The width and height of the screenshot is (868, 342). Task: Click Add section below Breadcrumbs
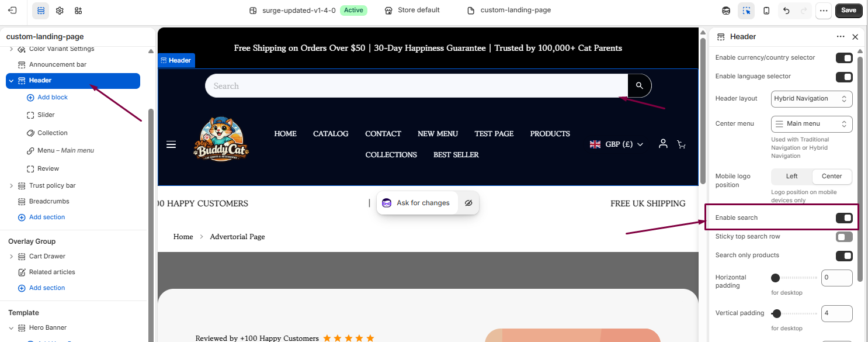(41, 217)
